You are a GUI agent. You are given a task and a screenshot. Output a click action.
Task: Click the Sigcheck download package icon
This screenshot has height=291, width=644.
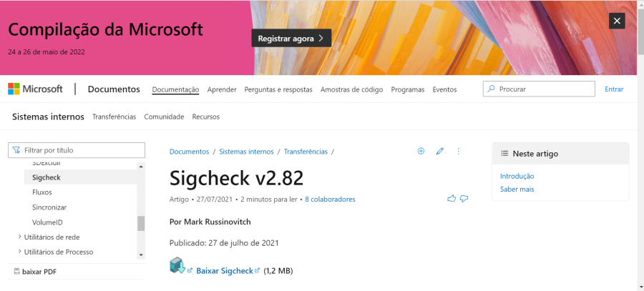pos(177,267)
